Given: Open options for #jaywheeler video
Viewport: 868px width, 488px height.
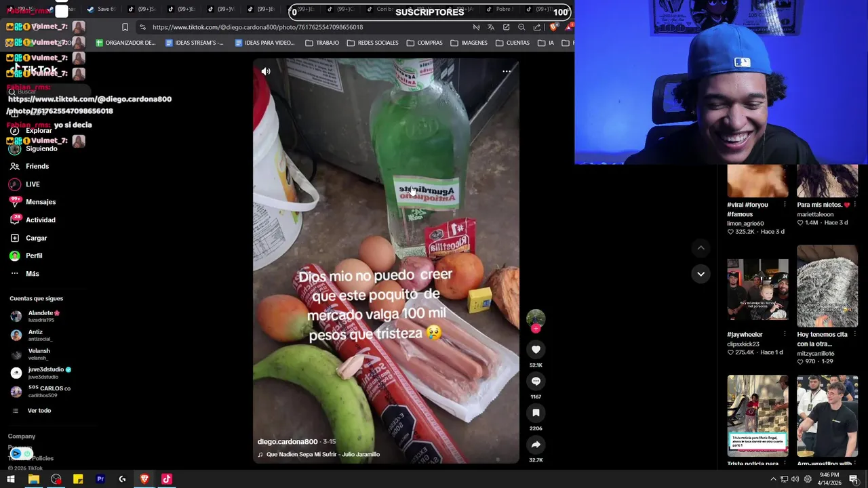Looking at the screenshot, I should pyautogui.click(x=785, y=334).
